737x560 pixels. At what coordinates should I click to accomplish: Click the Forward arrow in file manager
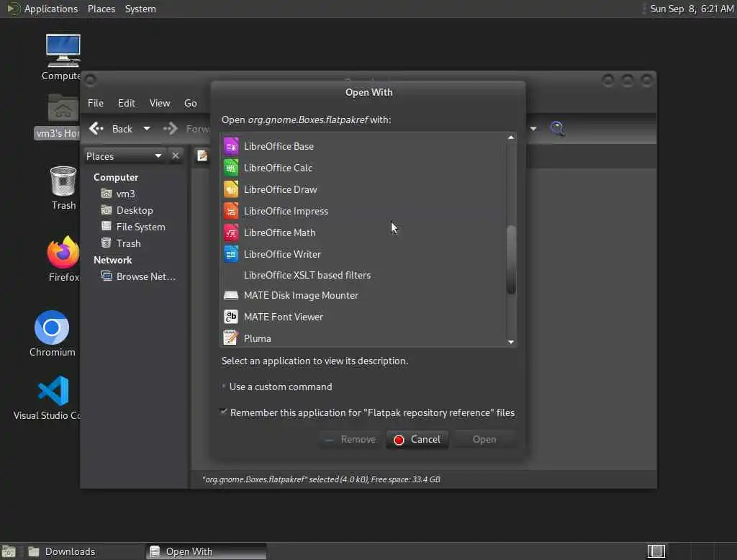170,128
